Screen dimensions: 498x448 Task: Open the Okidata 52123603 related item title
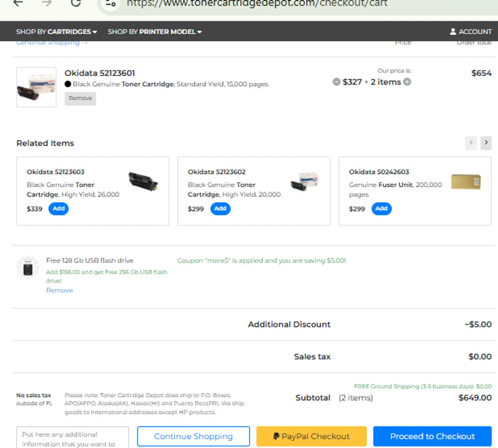(x=55, y=172)
